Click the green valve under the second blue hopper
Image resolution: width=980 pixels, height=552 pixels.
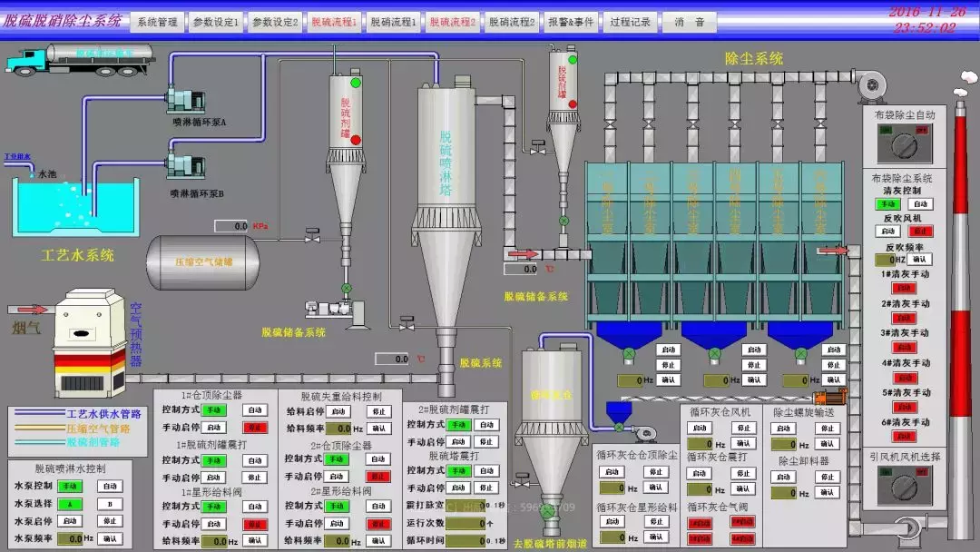(x=714, y=354)
